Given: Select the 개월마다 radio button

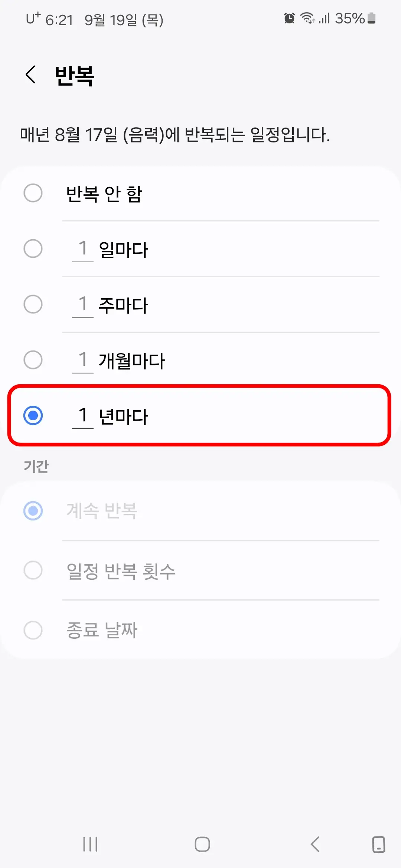Looking at the screenshot, I should pyautogui.click(x=33, y=360).
